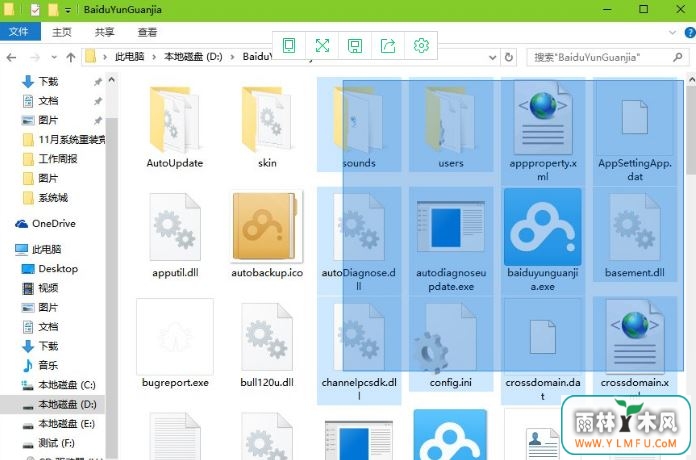Open the 11月系统重装 folder in sidebar
The image size is (696, 460).
pos(64,140)
